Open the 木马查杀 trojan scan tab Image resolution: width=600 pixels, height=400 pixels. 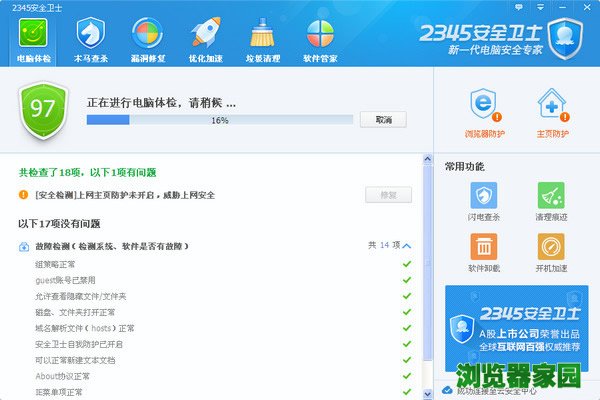(92, 38)
